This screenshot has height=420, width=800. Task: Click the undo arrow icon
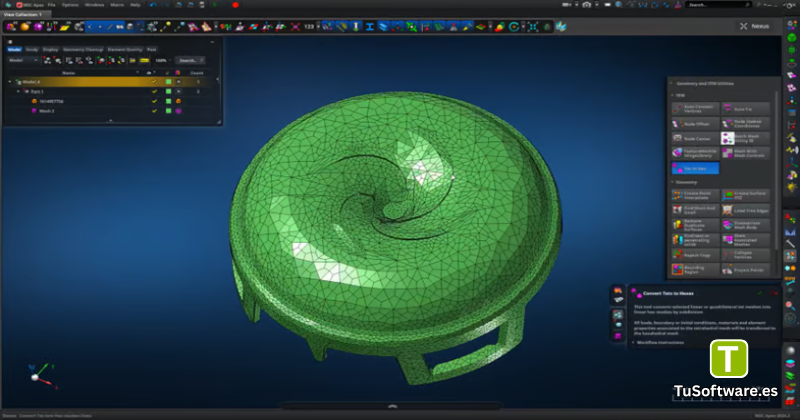(153, 5)
